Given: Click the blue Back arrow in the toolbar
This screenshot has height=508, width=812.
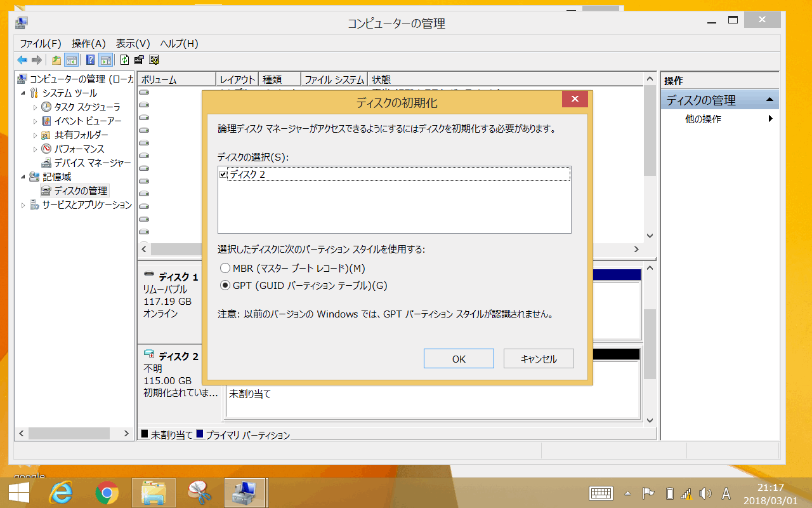Looking at the screenshot, I should tap(22, 60).
